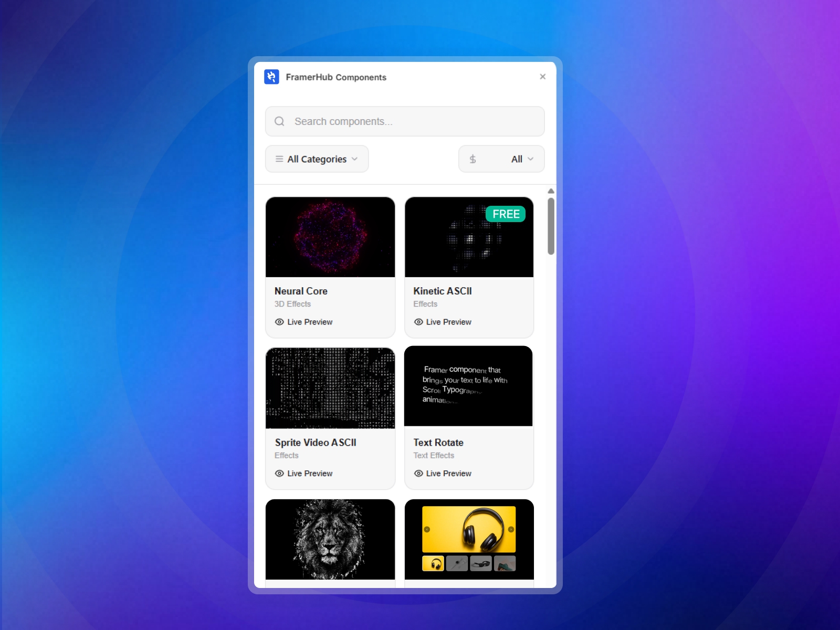Click the hamburger icon inside All Categories filter

[x=279, y=159]
